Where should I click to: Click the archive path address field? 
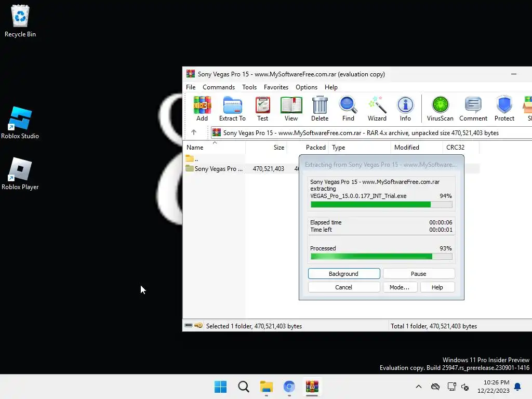pos(371,132)
